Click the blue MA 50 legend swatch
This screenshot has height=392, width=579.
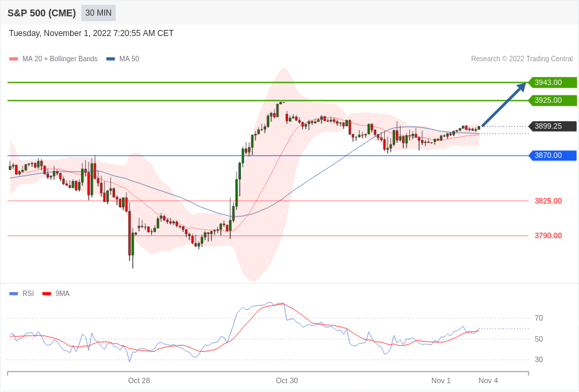[x=110, y=59]
